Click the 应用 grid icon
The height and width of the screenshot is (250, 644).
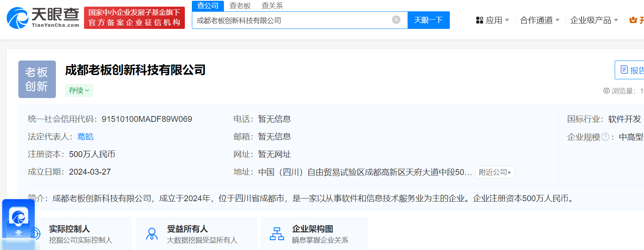479,20
